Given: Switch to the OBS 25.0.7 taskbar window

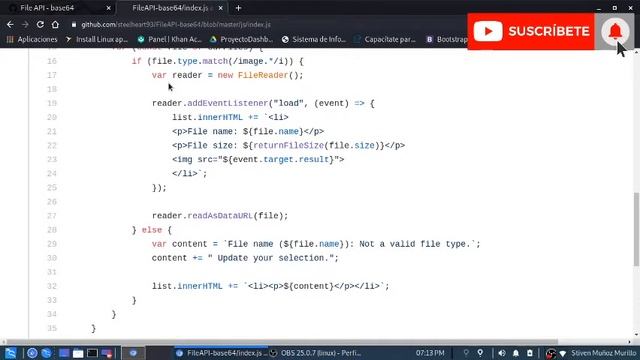Looking at the screenshot, I should point(316,353).
